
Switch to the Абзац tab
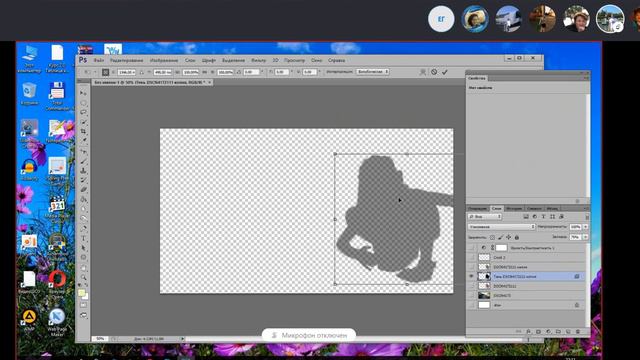pyautogui.click(x=552, y=208)
